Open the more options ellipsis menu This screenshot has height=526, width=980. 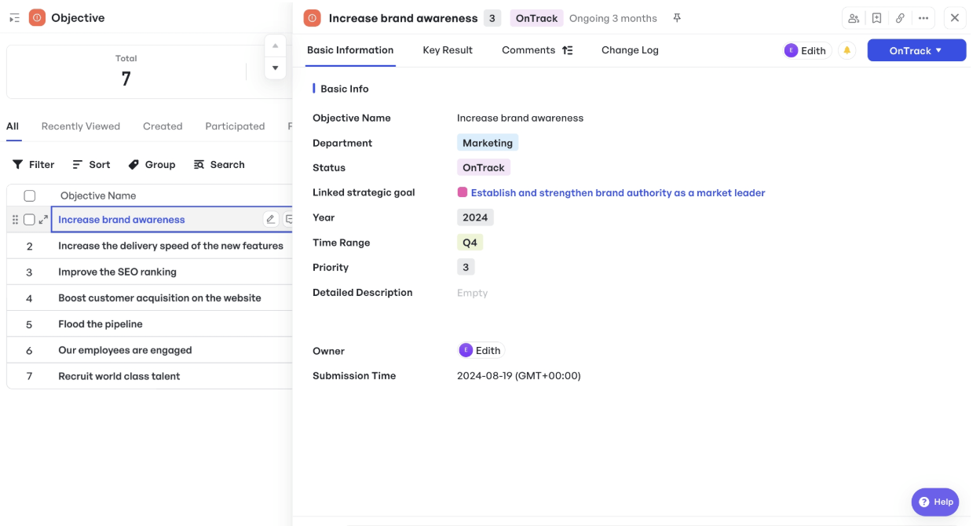[x=923, y=18]
